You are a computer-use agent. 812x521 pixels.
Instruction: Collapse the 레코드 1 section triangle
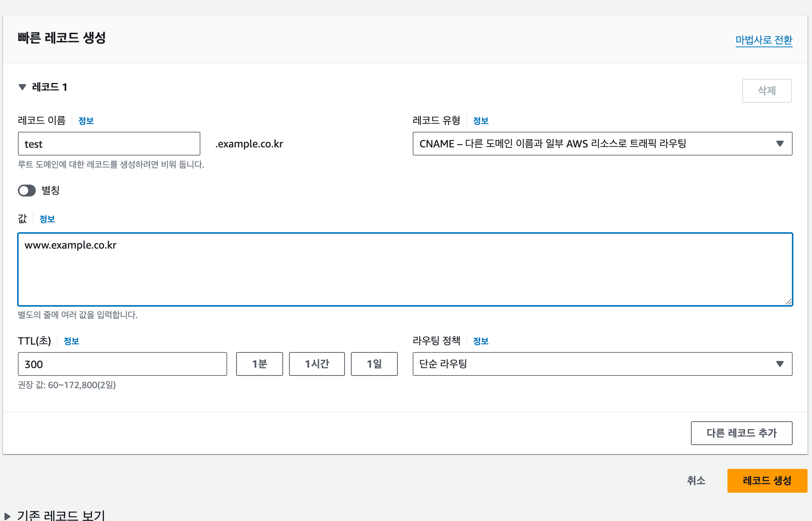point(22,87)
